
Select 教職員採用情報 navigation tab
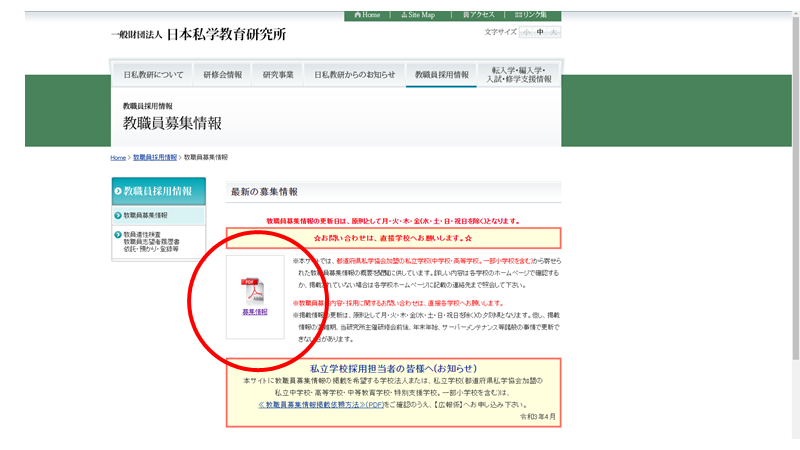(x=441, y=75)
